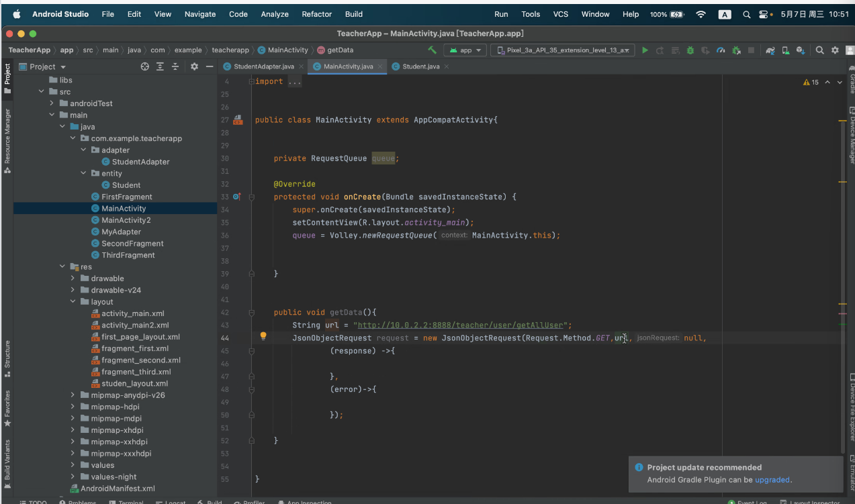Open the Navigate menu
The image size is (855, 504).
pos(200,14)
